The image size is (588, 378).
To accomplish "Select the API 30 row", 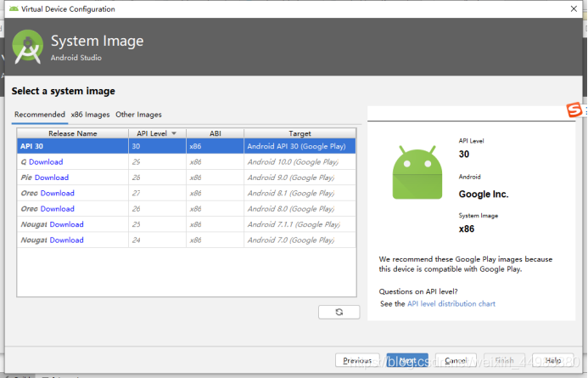I will (x=187, y=146).
